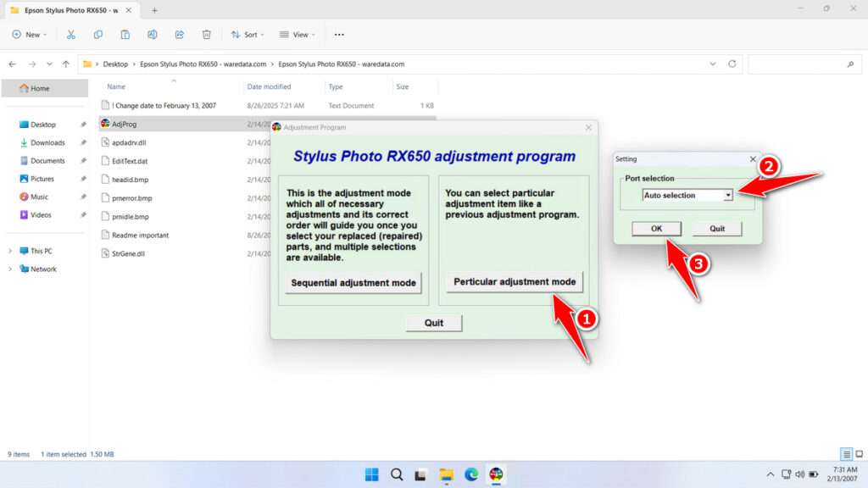Select the AdjProg application file

click(x=124, y=124)
